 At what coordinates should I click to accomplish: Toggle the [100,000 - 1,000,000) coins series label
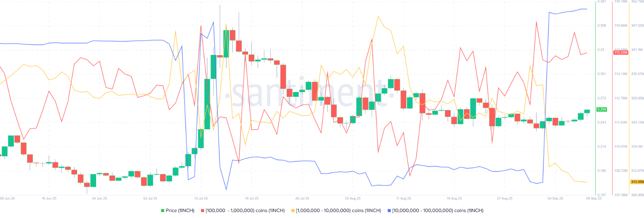245,210
